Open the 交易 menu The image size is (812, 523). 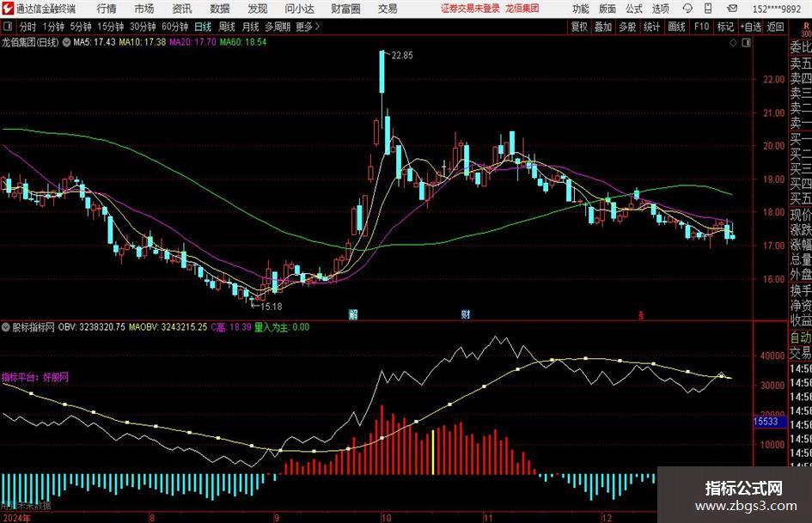(x=388, y=9)
